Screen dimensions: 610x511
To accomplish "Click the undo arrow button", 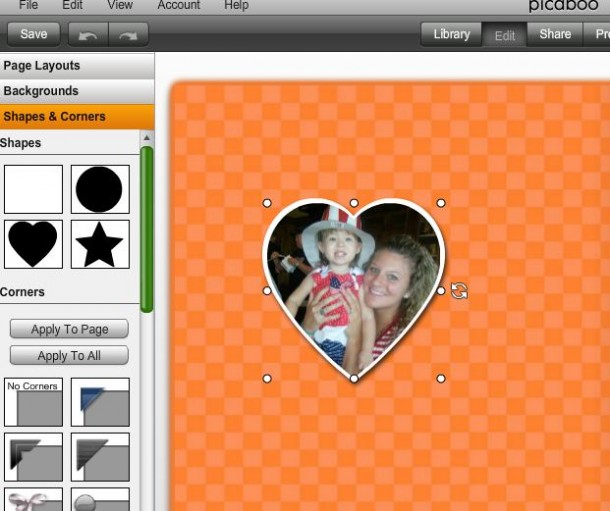I will click(x=88, y=35).
